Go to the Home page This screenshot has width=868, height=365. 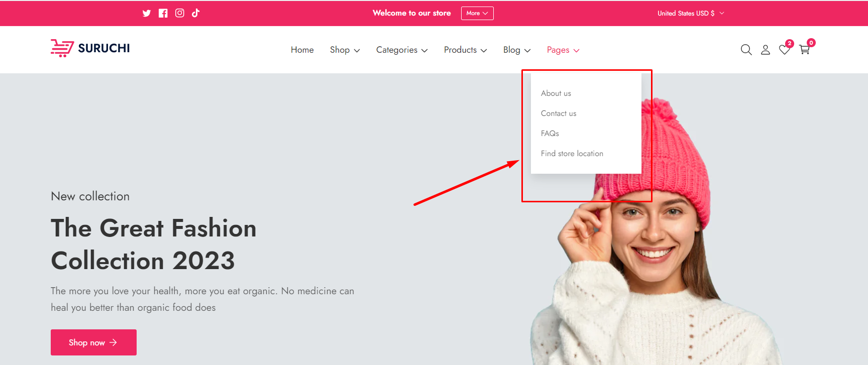tap(302, 50)
